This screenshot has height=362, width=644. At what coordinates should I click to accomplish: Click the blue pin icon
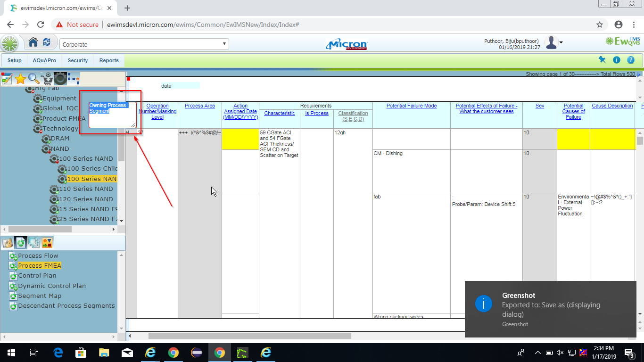pos(602,60)
